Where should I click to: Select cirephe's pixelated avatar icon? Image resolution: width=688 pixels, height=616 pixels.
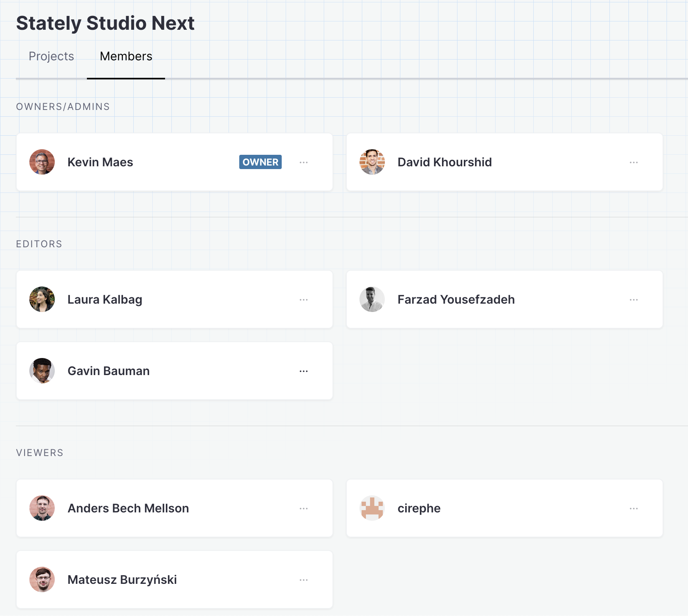coord(372,508)
